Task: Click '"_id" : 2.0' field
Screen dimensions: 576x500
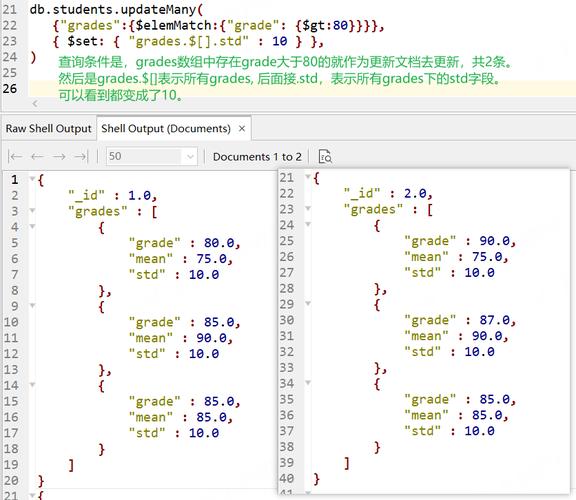Action: point(388,193)
